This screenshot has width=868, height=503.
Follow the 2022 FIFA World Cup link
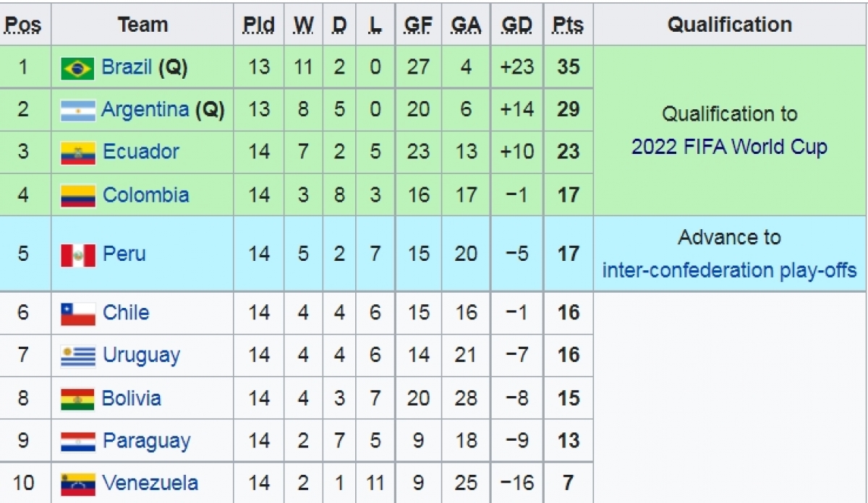tap(729, 147)
